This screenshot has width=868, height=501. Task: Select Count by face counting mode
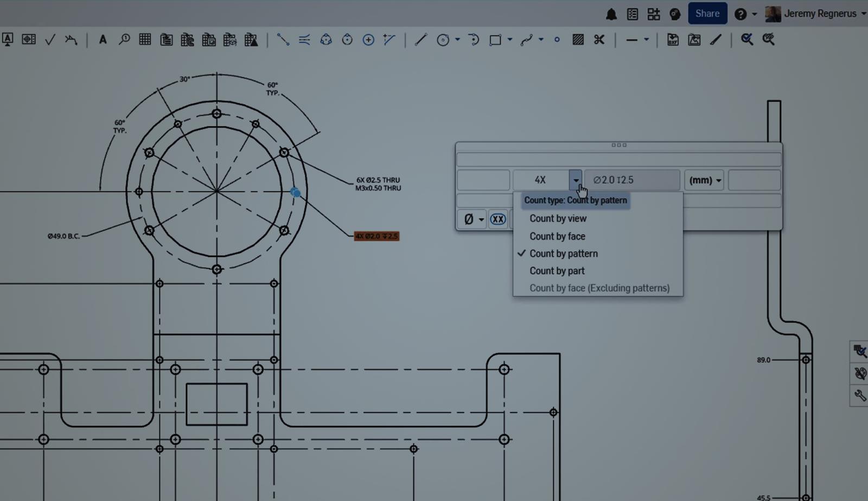(557, 236)
